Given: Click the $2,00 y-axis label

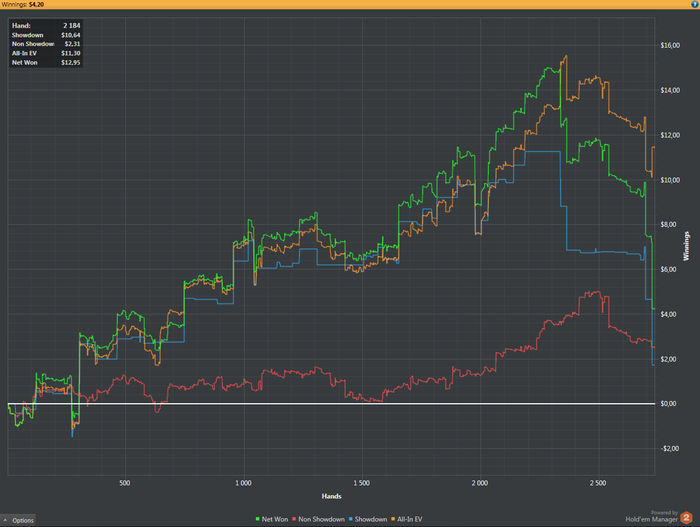Looking at the screenshot, I should [670, 359].
